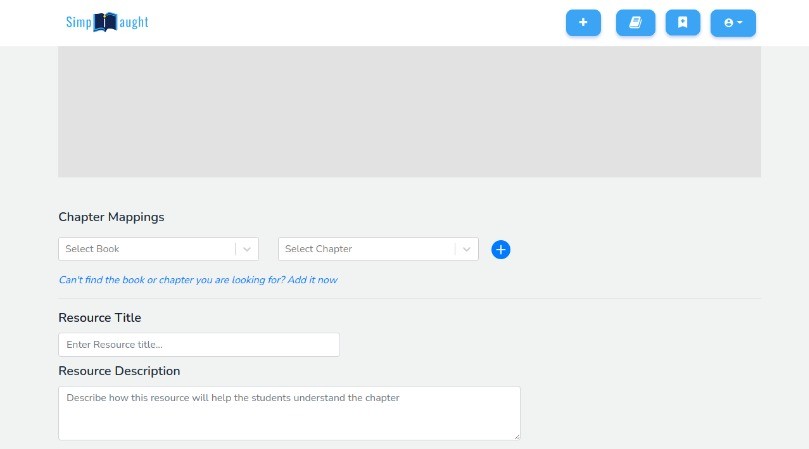Click the gray resource preview area
This screenshot has height=449, width=809.
click(x=409, y=111)
